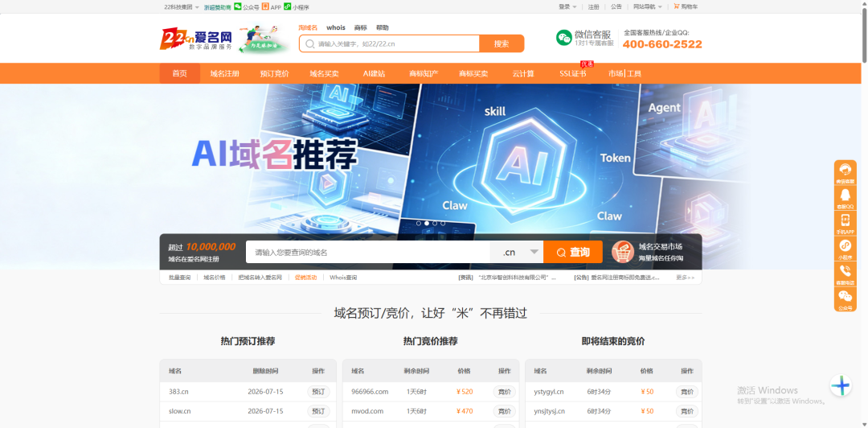This screenshot has height=428, width=868.
Task: Click the 购物车 cart icon in top bar
Action: (676, 6)
